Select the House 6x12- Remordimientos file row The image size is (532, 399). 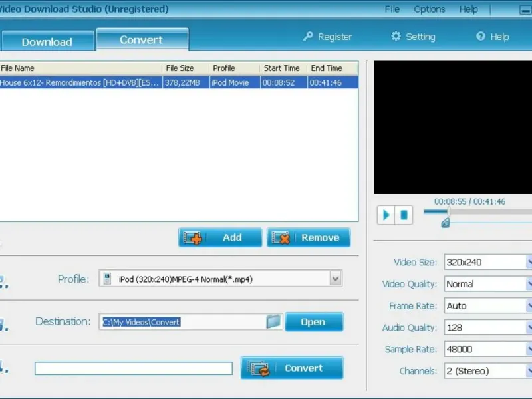point(179,82)
